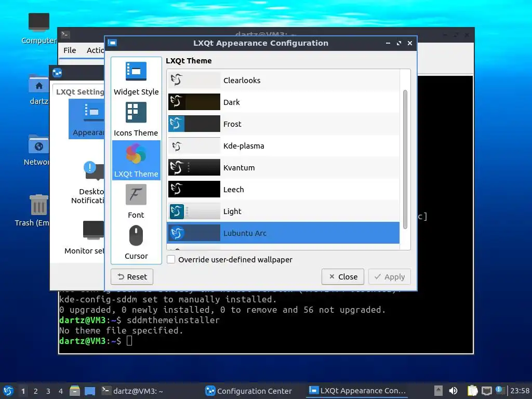Launch the file manager from the panel
The height and width of the screenshot is (399, 532).
[75, 391]
